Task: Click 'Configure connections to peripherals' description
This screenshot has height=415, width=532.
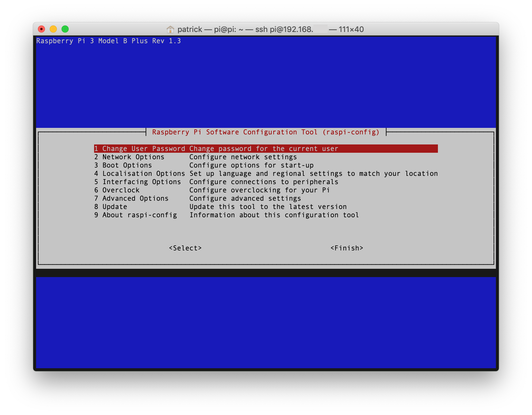Action: click(x=264, y=182)
